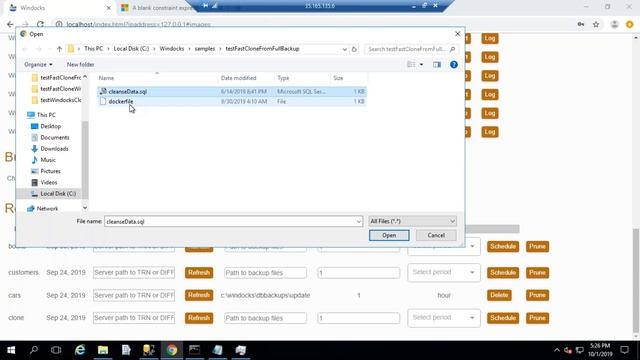640x360 pixels.
Task: Click Prune for the customers row
Action: (x=537, y=273)
